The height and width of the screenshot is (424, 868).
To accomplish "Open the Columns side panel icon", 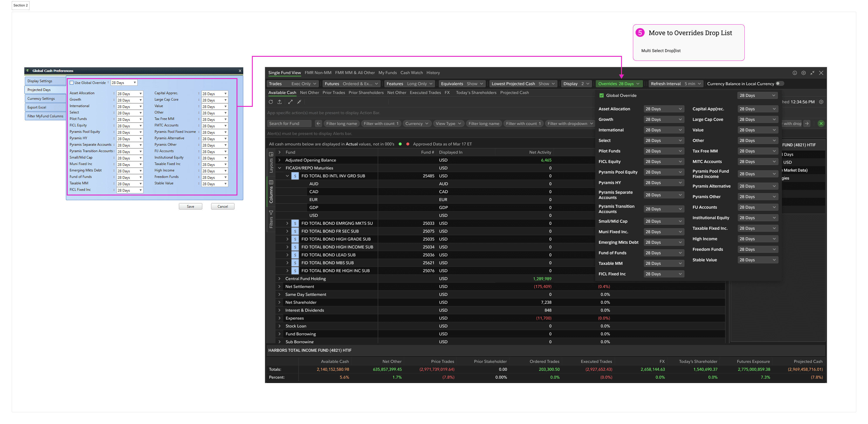I will pyautogui.click(x=271, y=182).
